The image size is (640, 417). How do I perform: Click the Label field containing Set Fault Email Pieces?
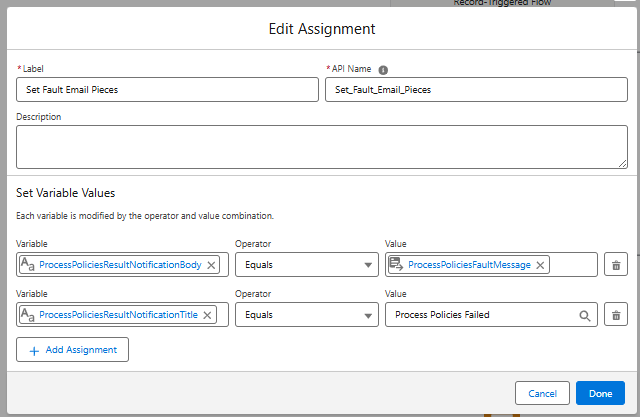point(166,90)
